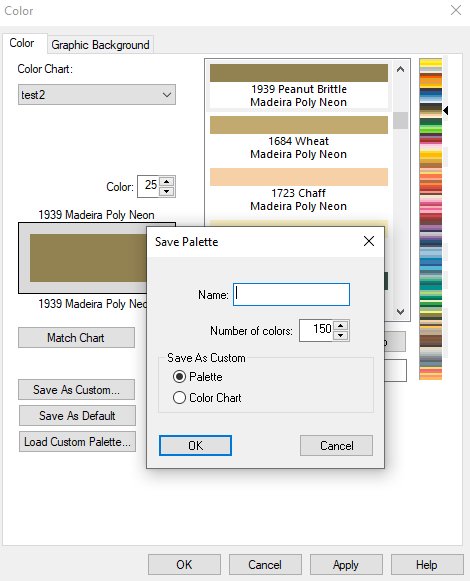Open Help for the Color dialog

coord(427,565)
